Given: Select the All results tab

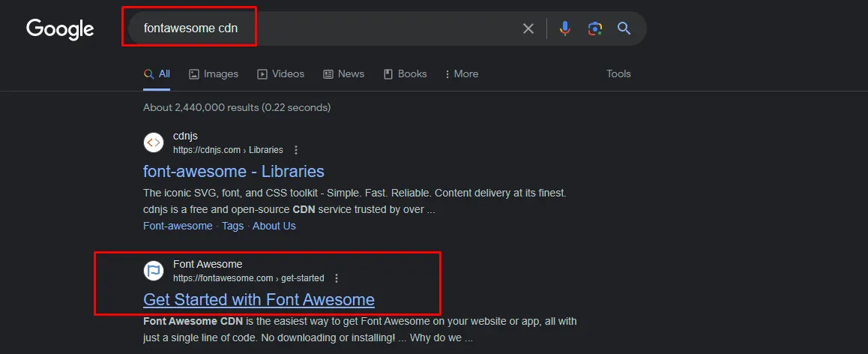Looking at the screenshot, I should coord(157,73).
